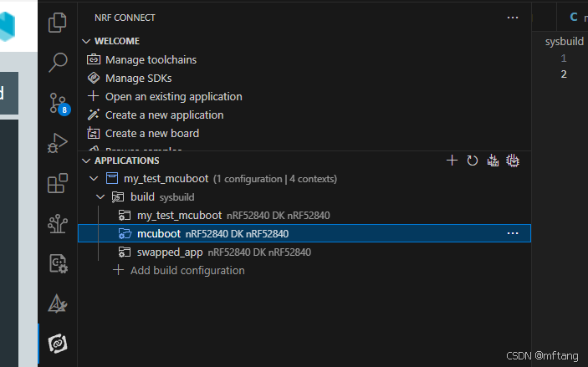Switch to the C file editor tab
The width and height of the screenshot is (588, 367).
574,17
